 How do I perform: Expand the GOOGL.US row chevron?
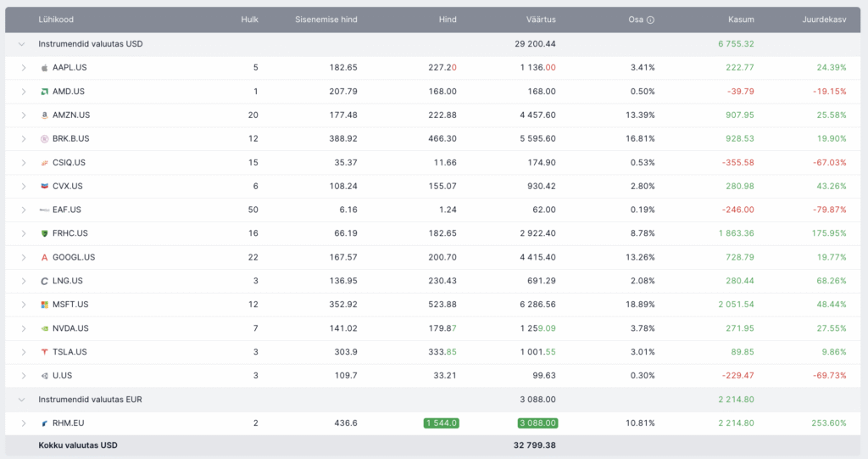pyautogui.click(x=23, y=257)
